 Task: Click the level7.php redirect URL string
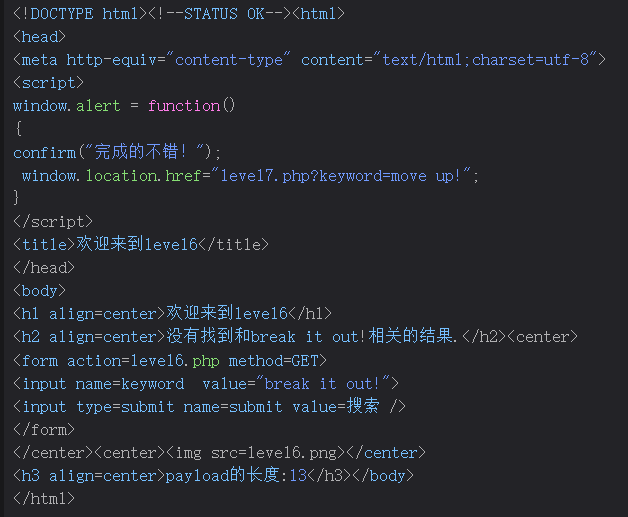click(346, 175)
